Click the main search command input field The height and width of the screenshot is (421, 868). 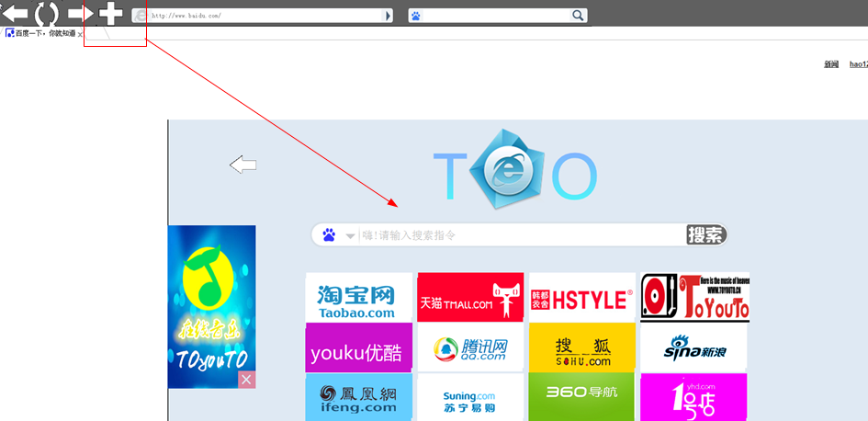coord(519,235)
